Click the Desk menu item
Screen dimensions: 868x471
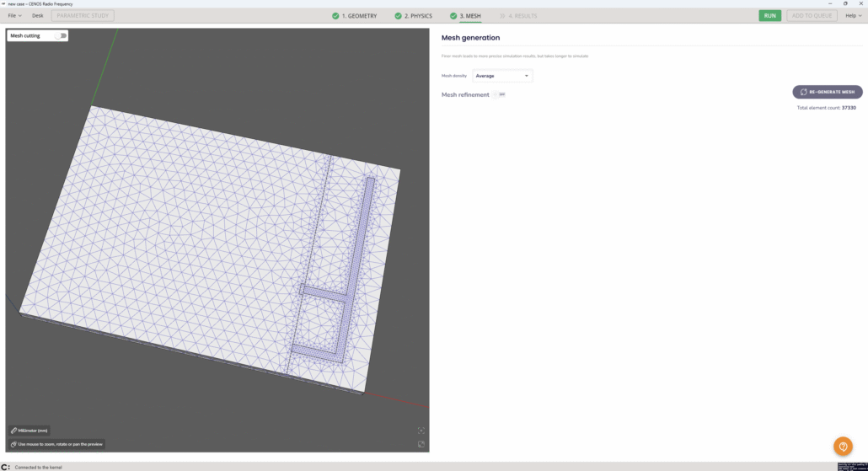pyautogui.click(x=38, y=16)
